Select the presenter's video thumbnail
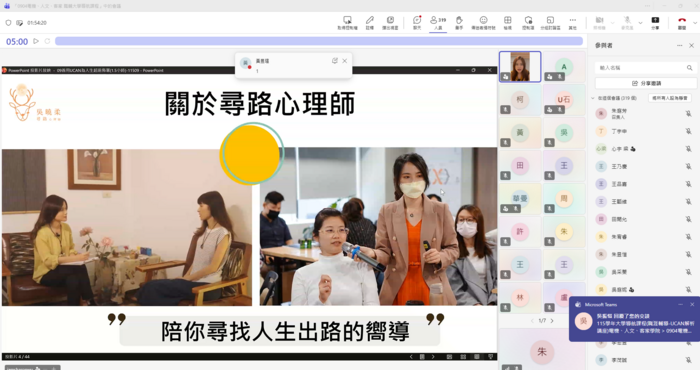This screenshot has width=700, height=370. 520,67
